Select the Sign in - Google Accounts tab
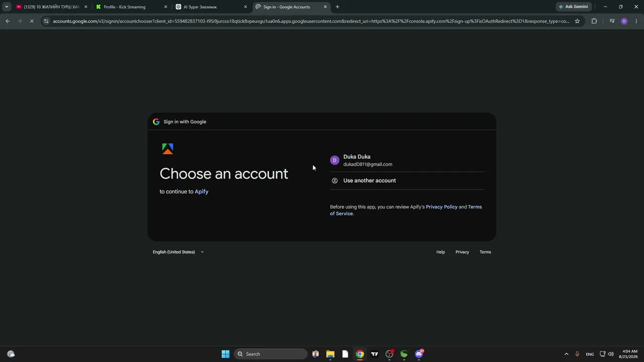Screen dimensions: 644x362 (x=291, y=7)
